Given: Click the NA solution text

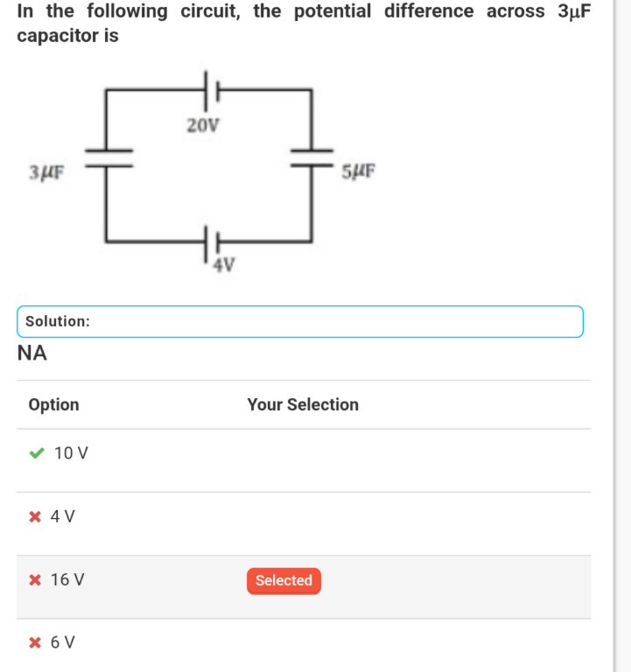Looking at the screenshot, I should (x=32, y=353).
